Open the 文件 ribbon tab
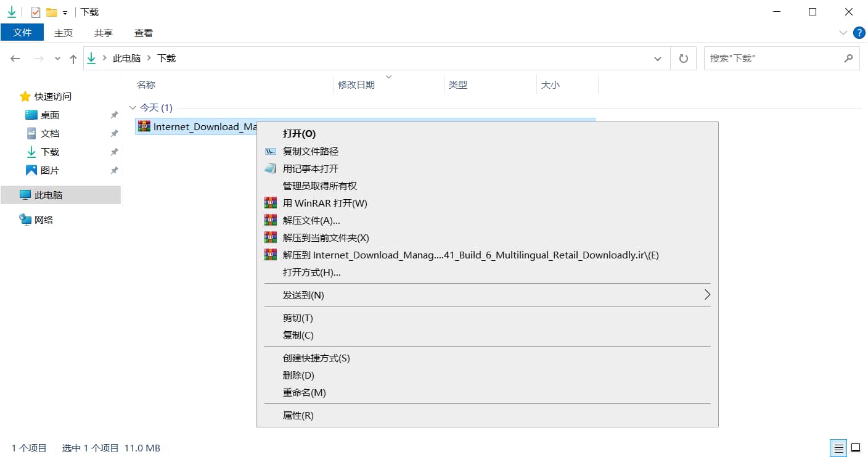Screen dimensions: 868x457 pyautogui.click(x=22, y=33)
